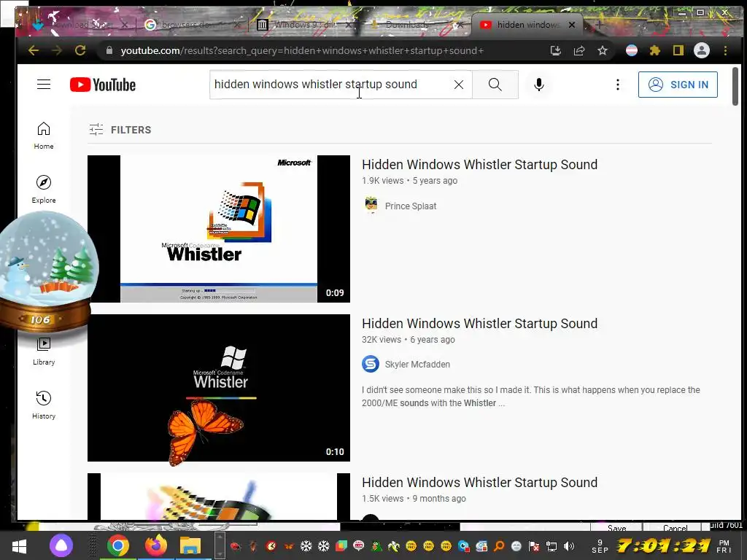The width and height of the screenshot is (747, 560).
Task: Switch to the Google browsers tab
Action: coord(189,25)
